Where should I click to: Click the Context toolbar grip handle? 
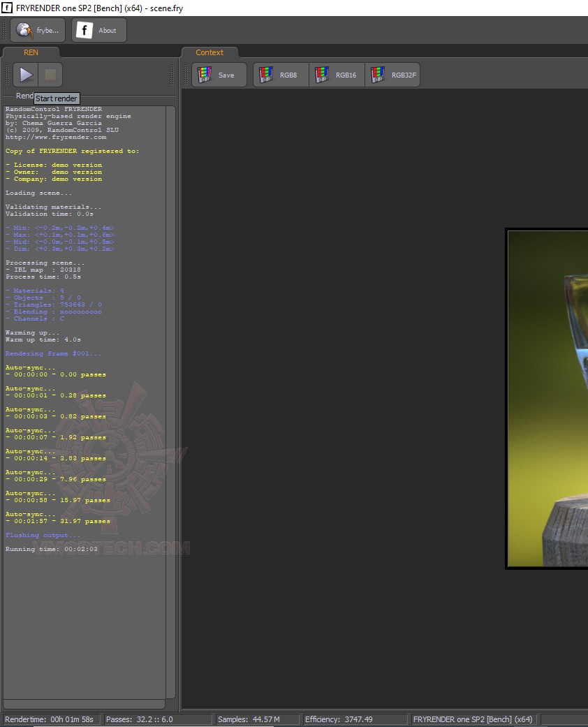coord(186,75)
